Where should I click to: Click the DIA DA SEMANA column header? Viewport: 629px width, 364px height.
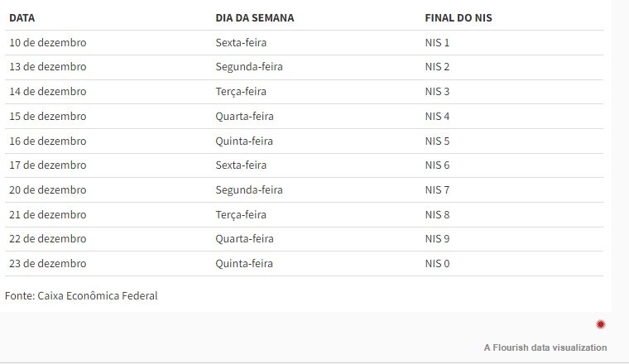click(254, 17)
